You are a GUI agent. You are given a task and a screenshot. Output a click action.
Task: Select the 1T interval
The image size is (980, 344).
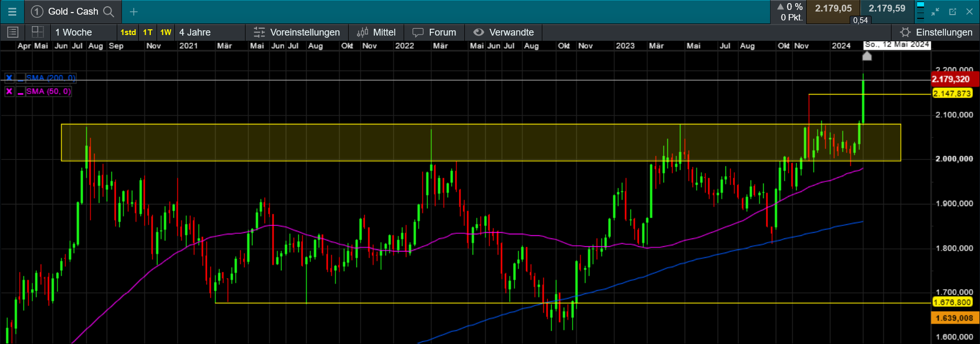pyautogui.click(x=148, y=32)
